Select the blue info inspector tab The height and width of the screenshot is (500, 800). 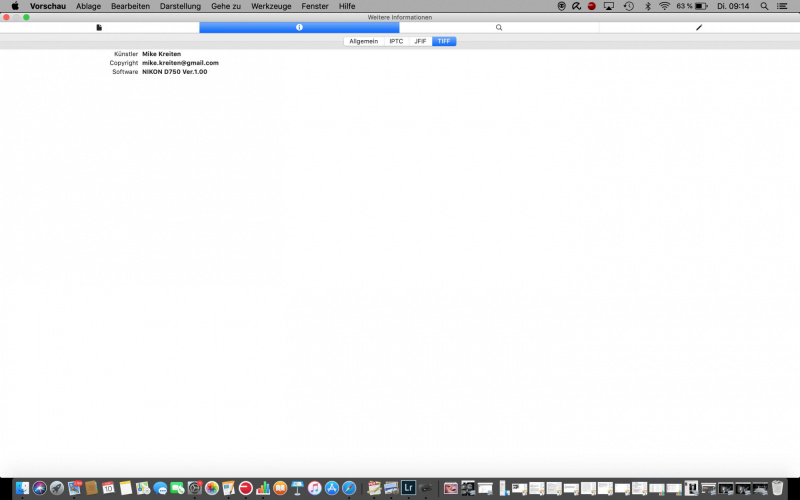pyautogui.click(x=299, y=28)
